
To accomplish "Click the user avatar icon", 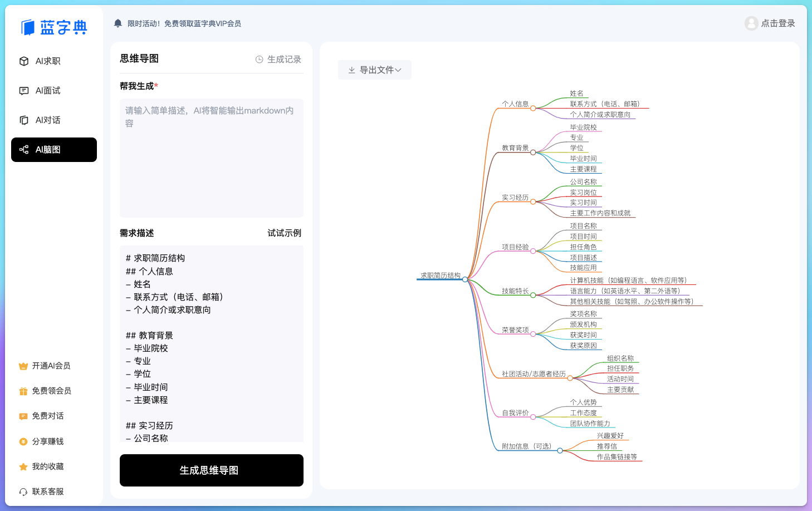I will click(x=751, y=23).
